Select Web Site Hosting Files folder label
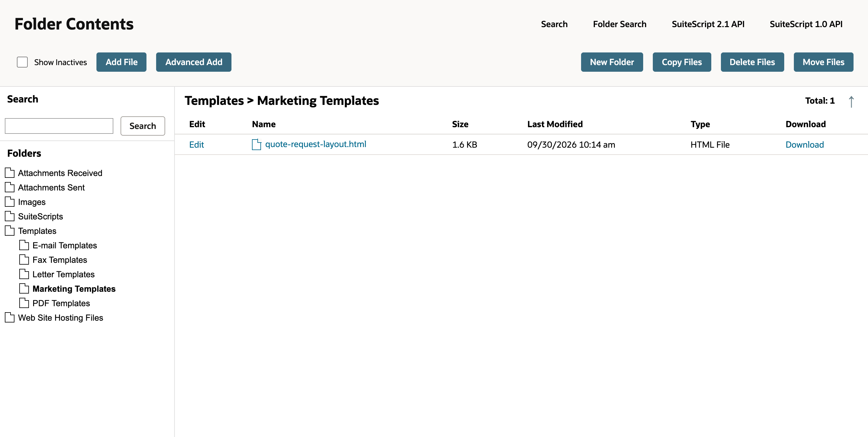The image size is (868, 437). [60, 318]
